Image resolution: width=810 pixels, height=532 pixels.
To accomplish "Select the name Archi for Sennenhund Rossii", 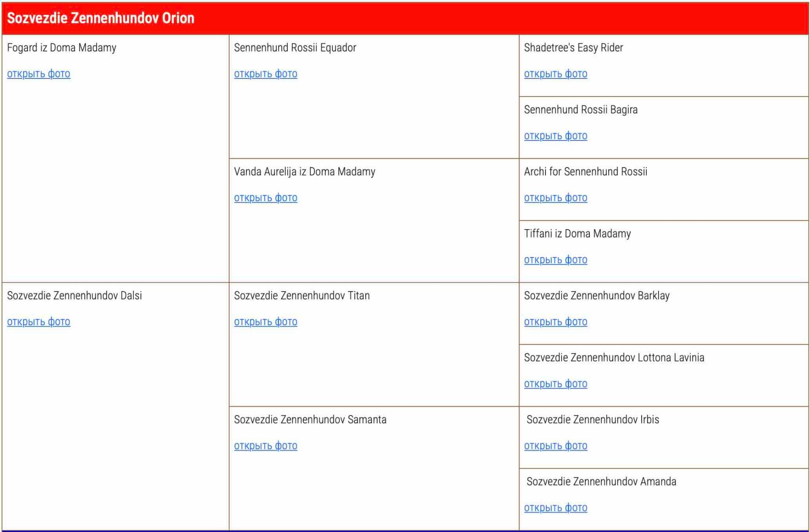I will (x=586, y=172).
